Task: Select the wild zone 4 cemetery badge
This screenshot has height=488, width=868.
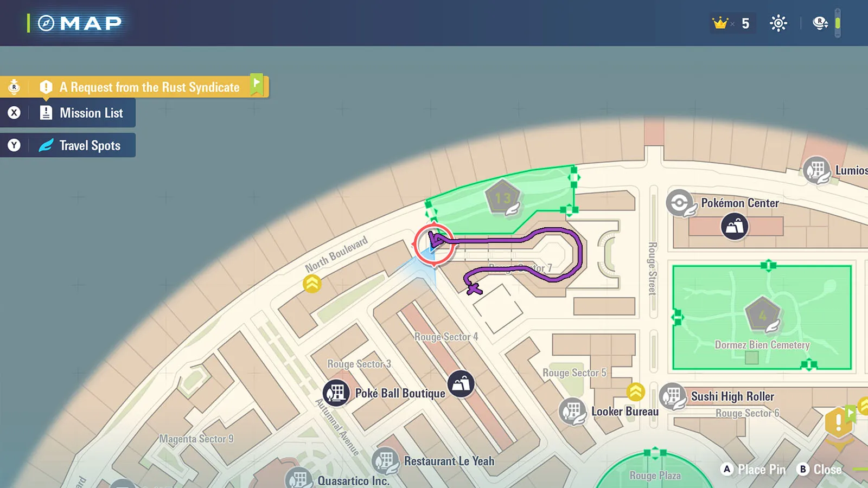Action: click(x=762, y=315)
